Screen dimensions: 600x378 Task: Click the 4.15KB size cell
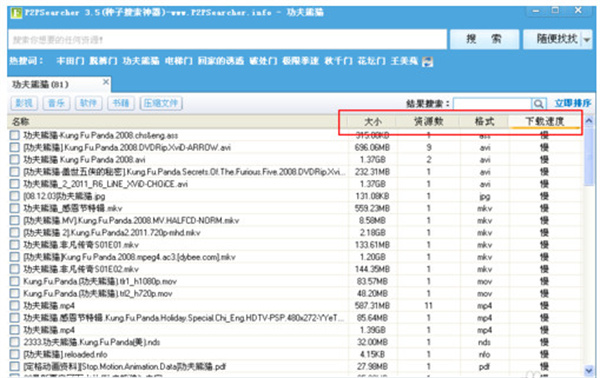coord(372,354)
